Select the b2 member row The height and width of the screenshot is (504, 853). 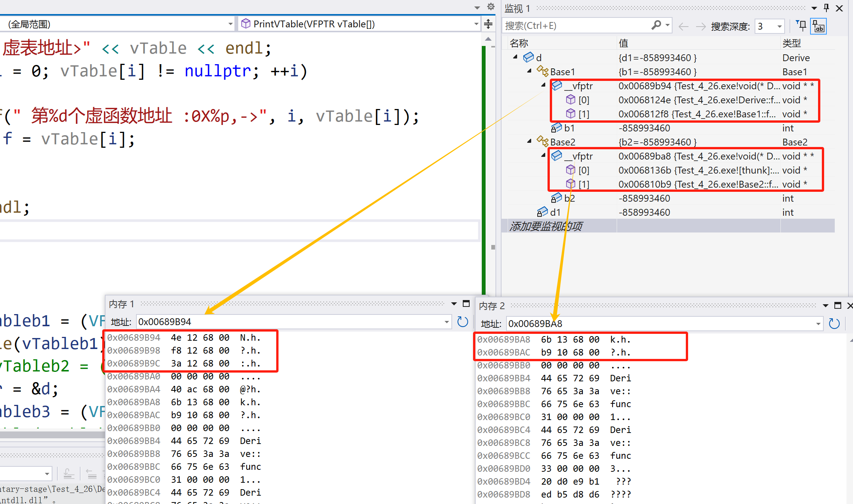pyautogui.click(x=672, y=198)
